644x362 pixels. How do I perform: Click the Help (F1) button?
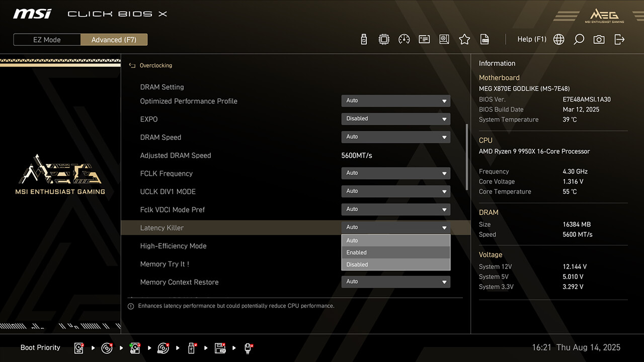[532, 39]
